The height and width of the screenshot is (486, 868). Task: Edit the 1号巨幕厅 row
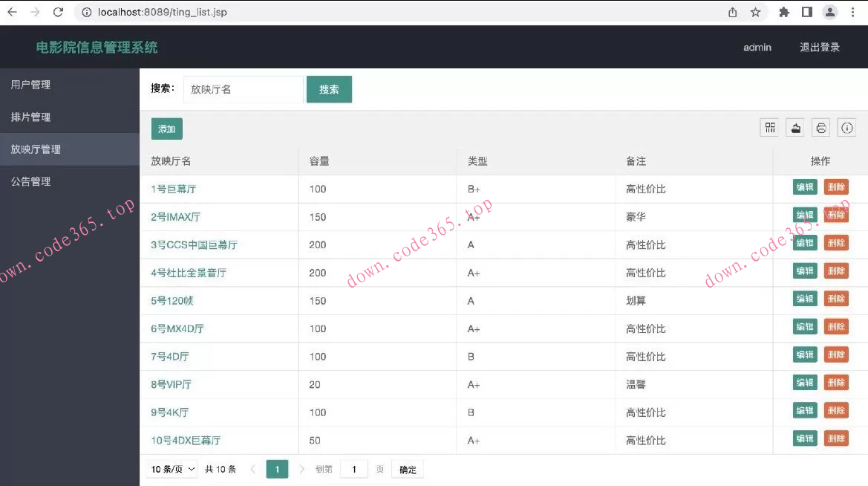coord(805,187)
